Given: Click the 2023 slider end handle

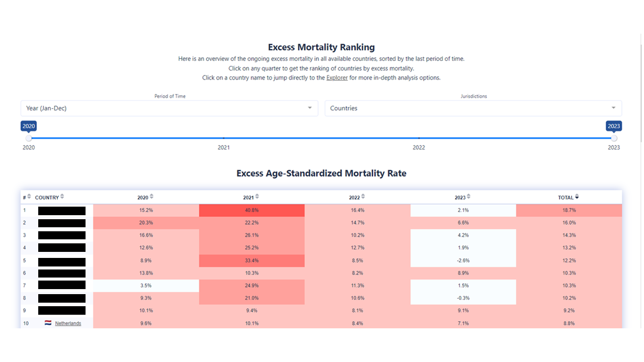Looking at the screenshot, I should (x=614, y=138).
